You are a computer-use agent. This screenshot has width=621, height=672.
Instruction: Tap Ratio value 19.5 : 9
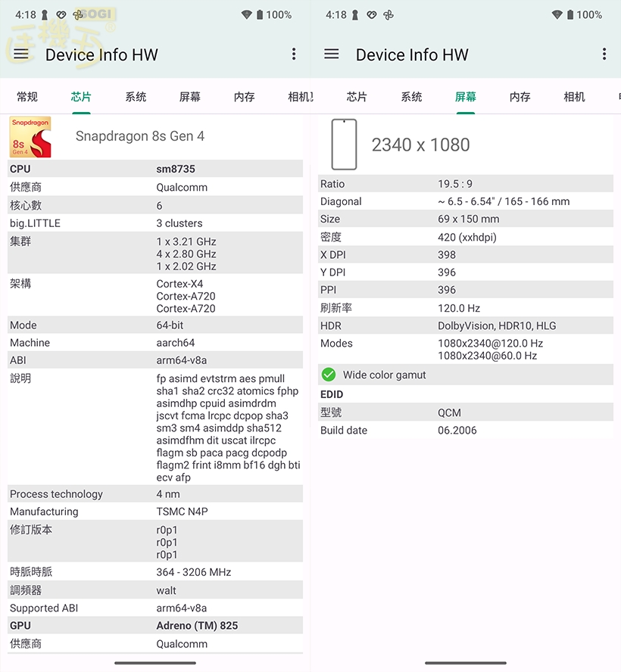(455, 184)
